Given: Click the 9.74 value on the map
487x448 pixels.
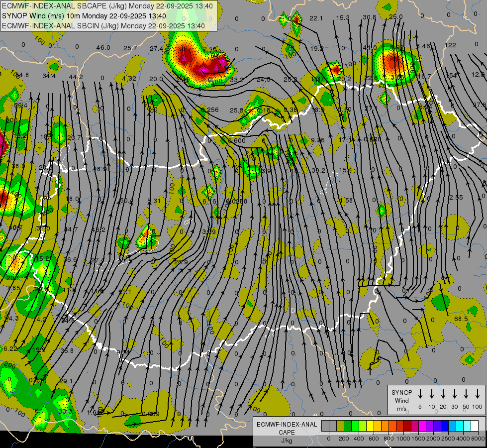Looking at the screenshot, I should point(123,352).
